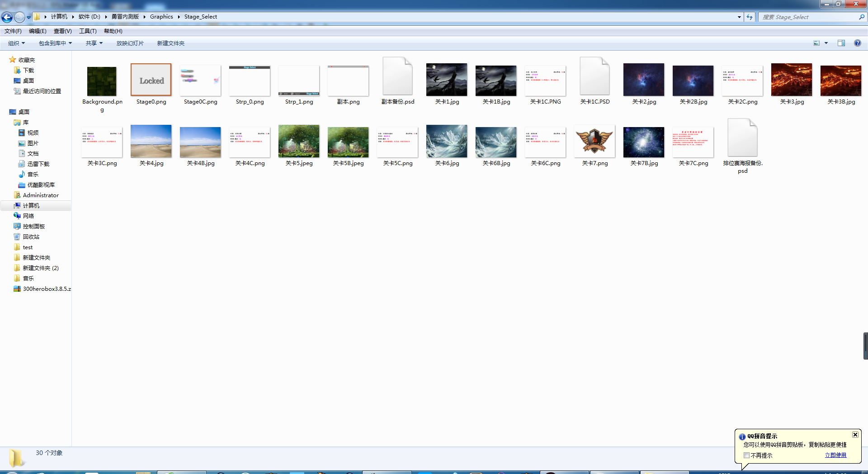Open the recent pages dropdown arrow
The height and width of the screenshot is (474, 868).
point(28,17)
